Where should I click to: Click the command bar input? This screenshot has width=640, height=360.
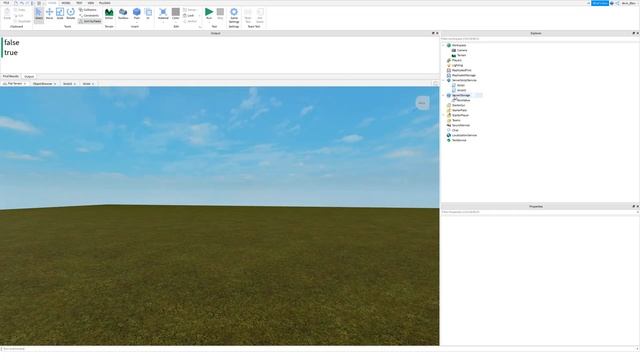click(318, 349)
